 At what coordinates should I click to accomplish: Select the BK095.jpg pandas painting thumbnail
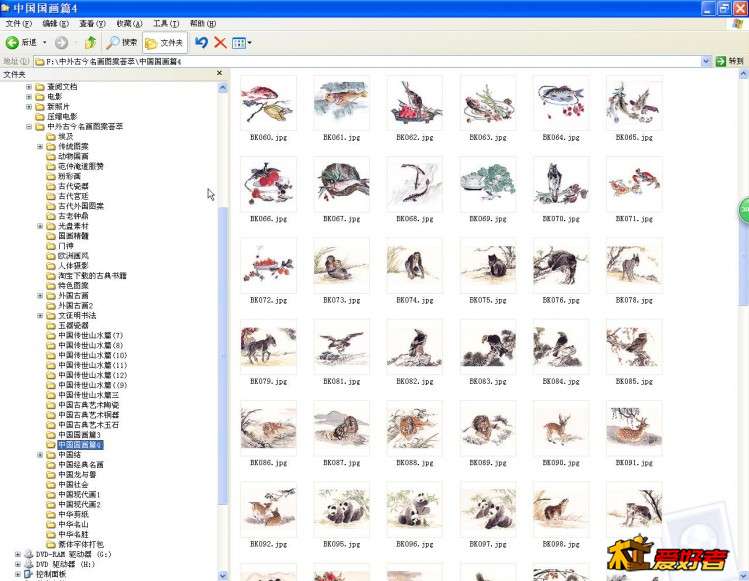(342, 509)
